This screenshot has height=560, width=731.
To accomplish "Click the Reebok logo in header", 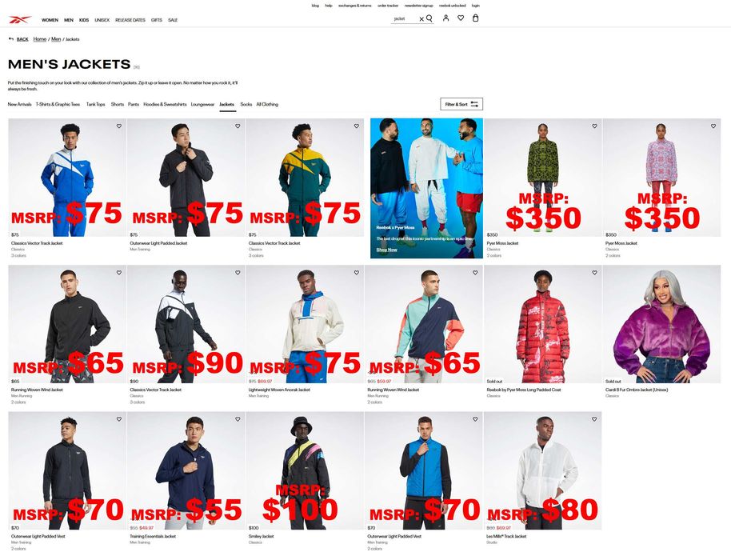I will [x=20, y=19].
